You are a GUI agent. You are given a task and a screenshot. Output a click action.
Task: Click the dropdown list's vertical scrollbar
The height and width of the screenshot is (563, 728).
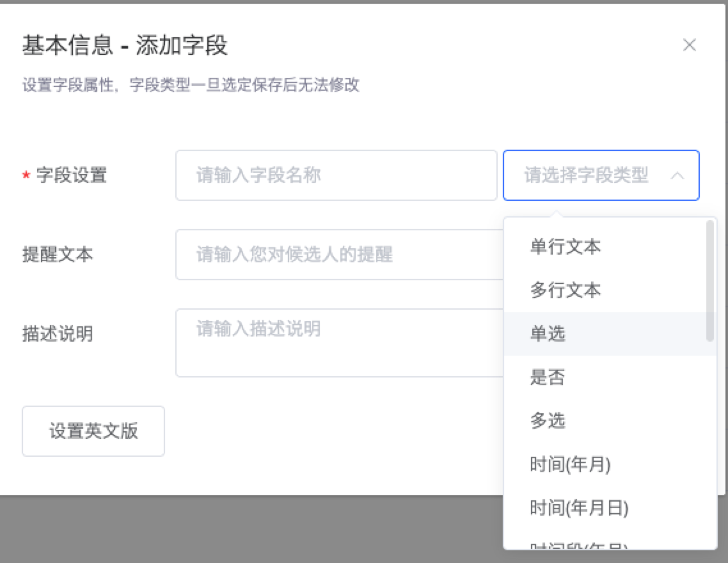click(709, 281)
